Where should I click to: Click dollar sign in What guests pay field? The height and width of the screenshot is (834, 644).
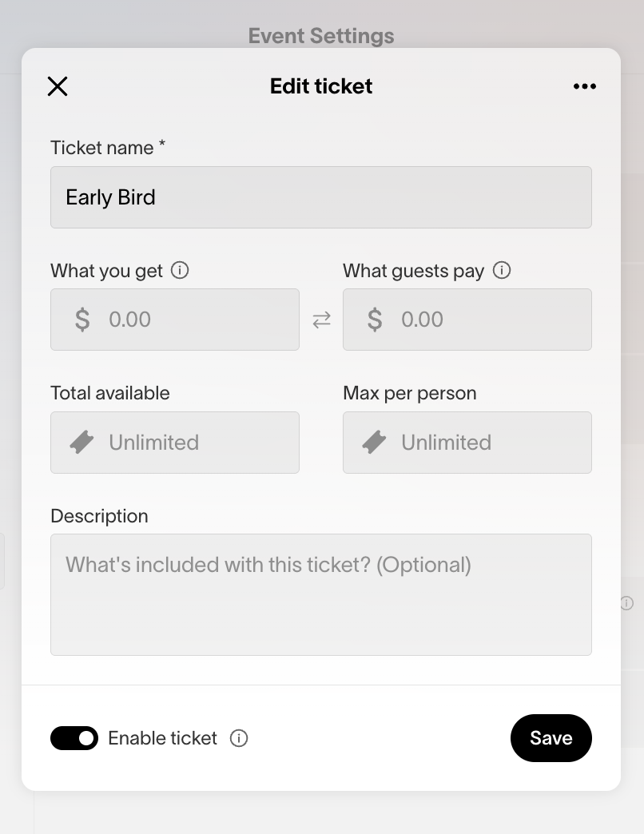(375, 320)
